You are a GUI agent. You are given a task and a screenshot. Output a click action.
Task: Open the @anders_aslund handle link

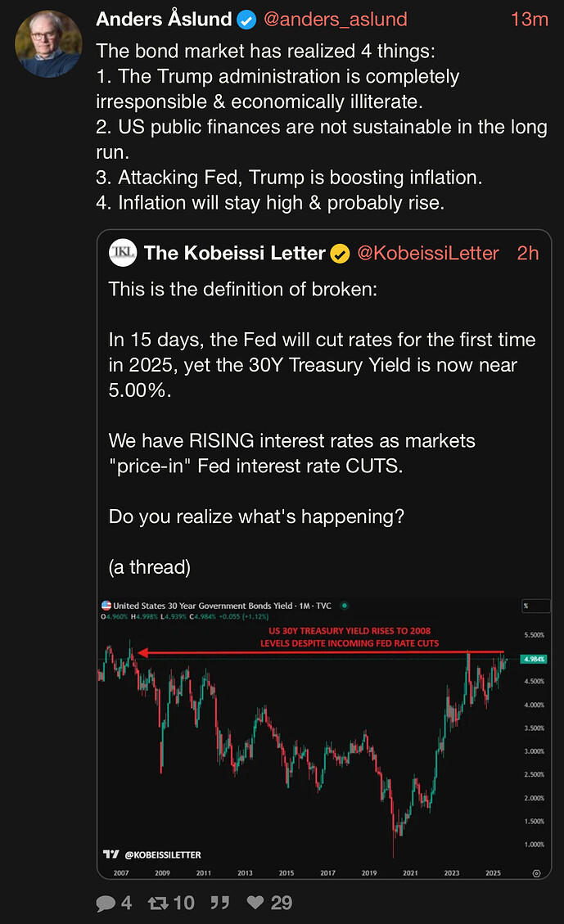pos(335,19)
